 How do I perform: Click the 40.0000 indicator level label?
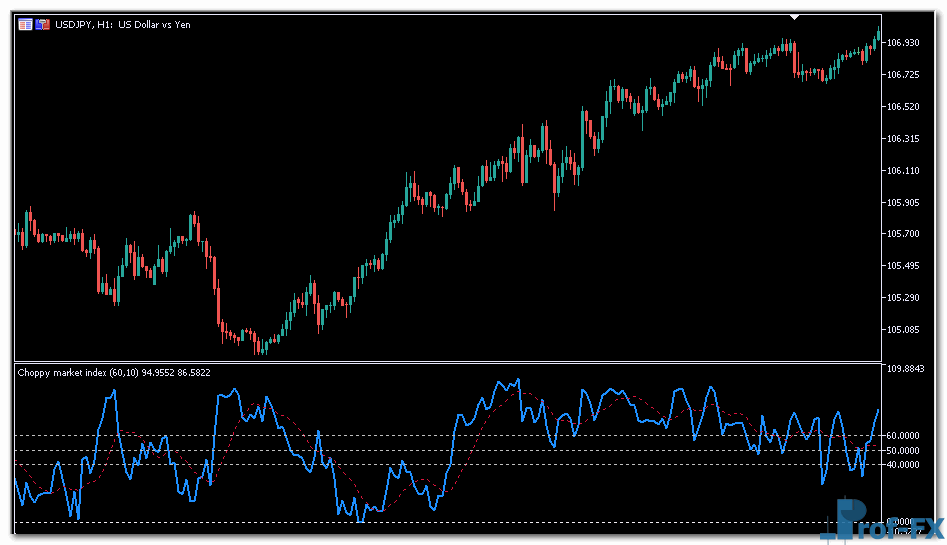[x=903, y=464]
